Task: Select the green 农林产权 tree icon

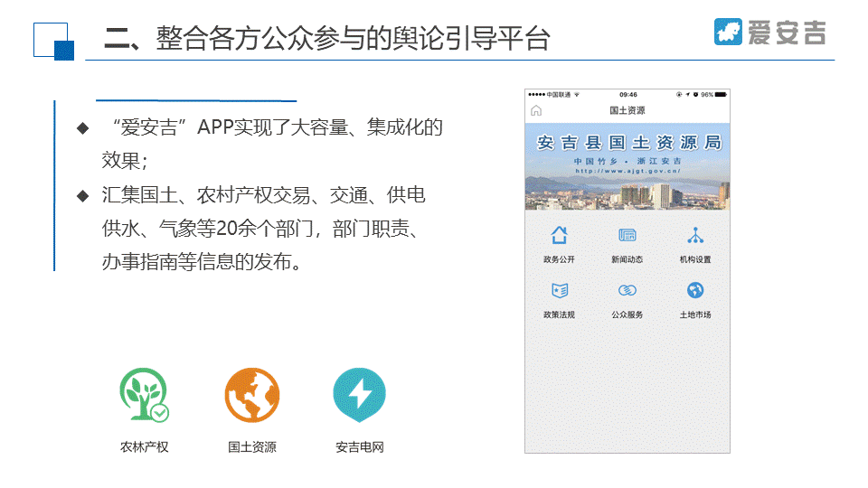Action: point(144,395)
